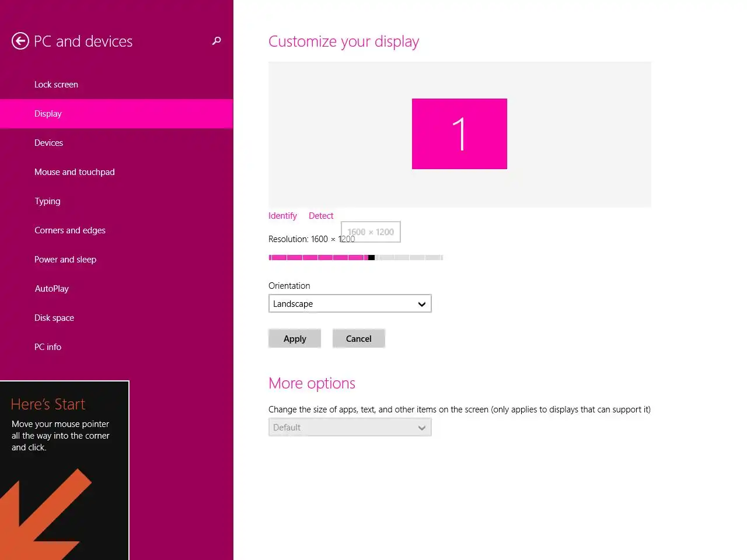The height and width of the screenshot is (560, 747).
Task: Open the Default size dropdown
Action: [350, 427]
